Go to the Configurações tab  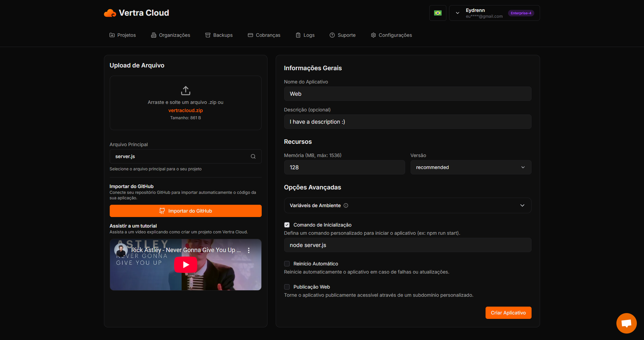[x=392, y=35]
